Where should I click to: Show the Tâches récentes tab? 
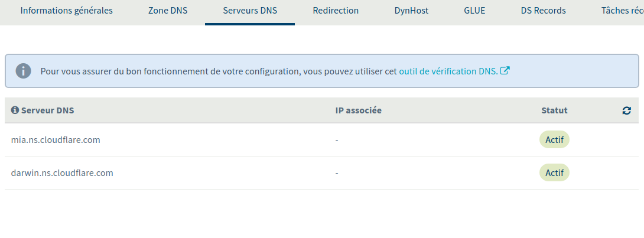pos(622,11)
